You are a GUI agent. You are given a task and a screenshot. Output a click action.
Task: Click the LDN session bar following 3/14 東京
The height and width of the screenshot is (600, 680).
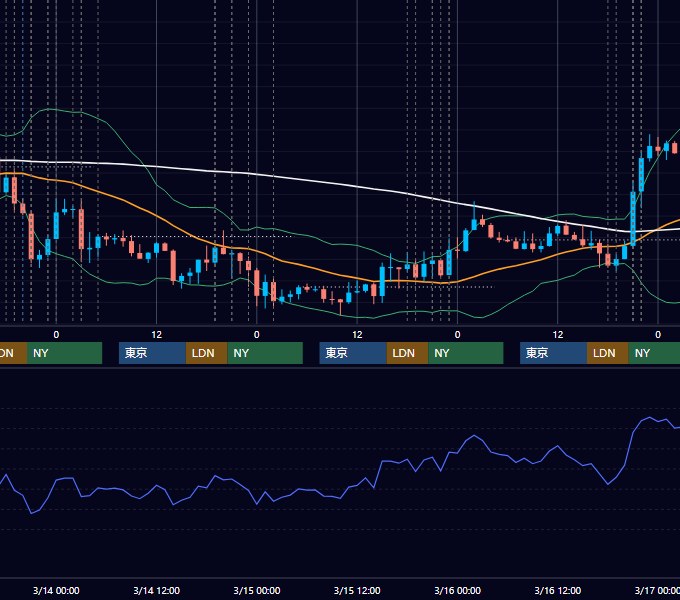(x=206, y=353)
